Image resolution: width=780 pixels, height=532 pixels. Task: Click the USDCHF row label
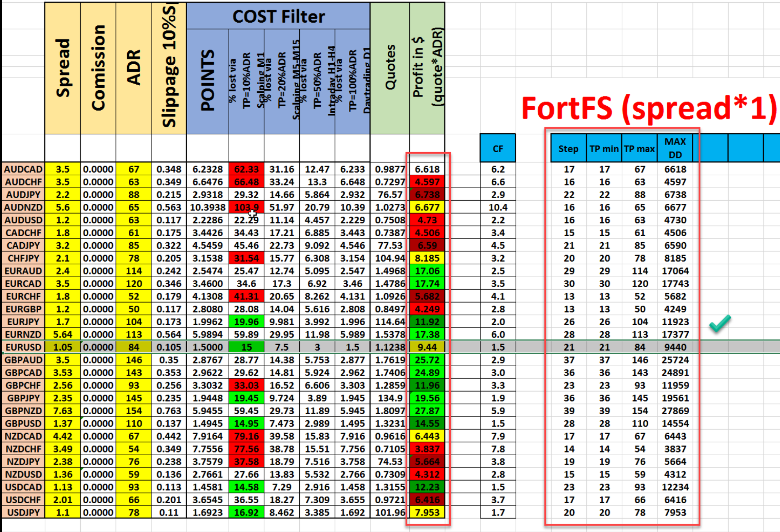[x=23, y=500]
